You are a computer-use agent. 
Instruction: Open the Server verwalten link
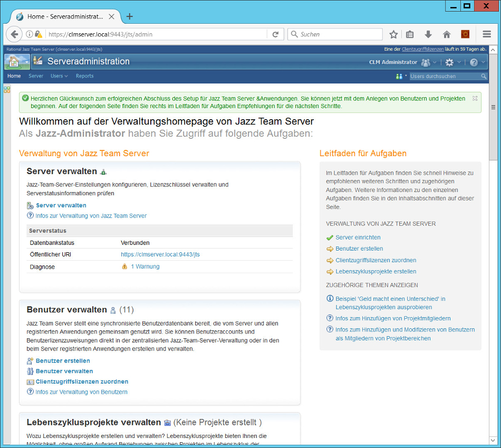(x=61, y=205)
